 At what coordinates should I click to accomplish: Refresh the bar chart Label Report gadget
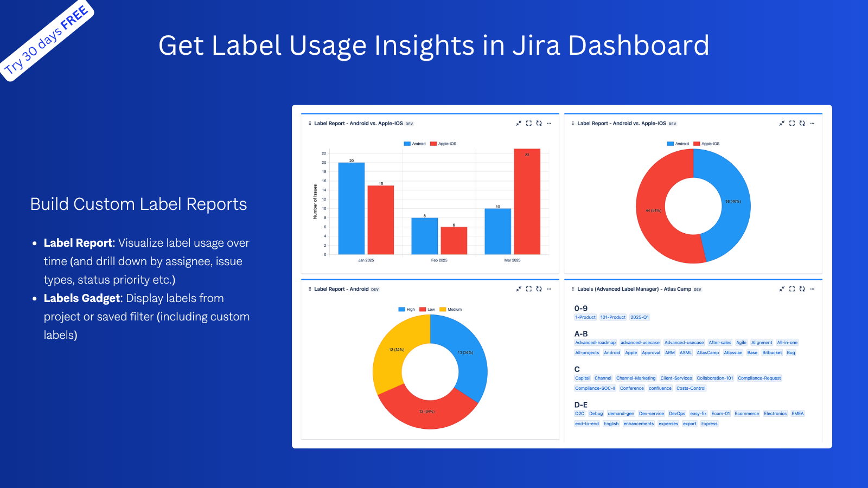click(539, 123)
